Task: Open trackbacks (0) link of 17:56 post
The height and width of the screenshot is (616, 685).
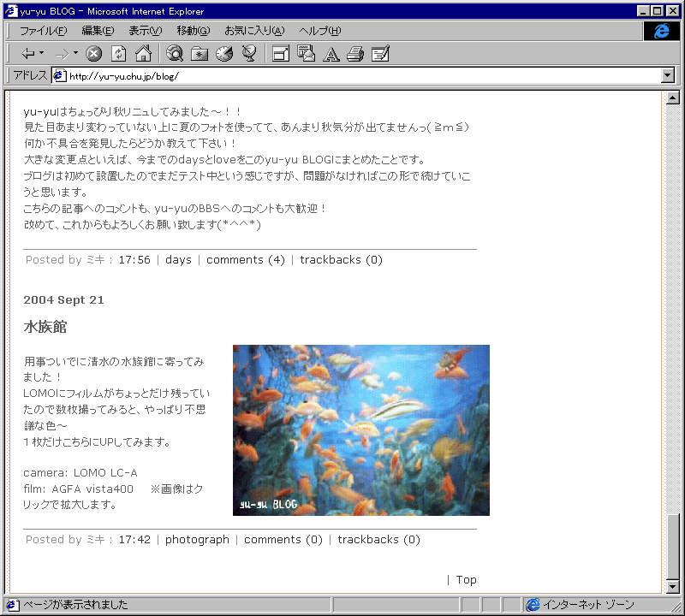Action: [x=341, y=260]
